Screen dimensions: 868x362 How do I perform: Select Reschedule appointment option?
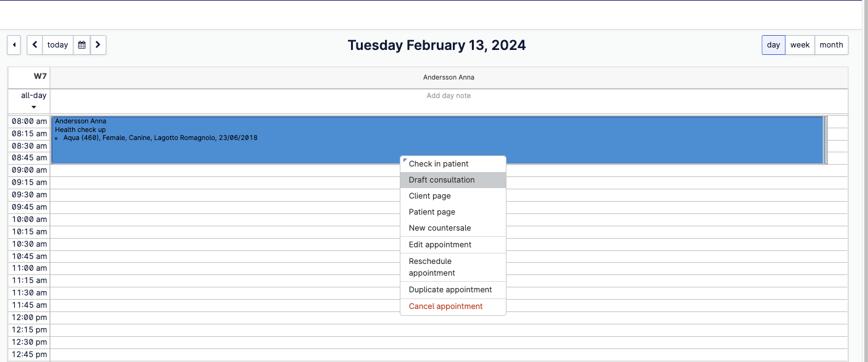click(432, 267)
